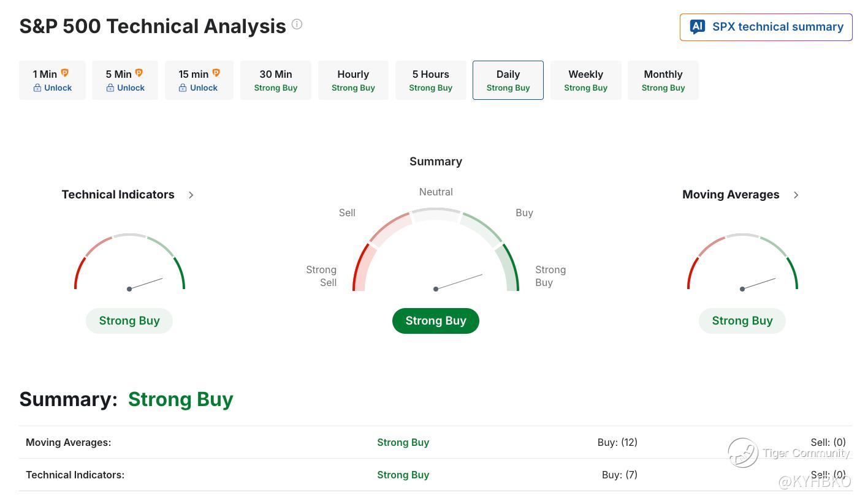Open the Monthly timeframe tab
This screenshot has width=868, height=501.
[x=663, y=80]
